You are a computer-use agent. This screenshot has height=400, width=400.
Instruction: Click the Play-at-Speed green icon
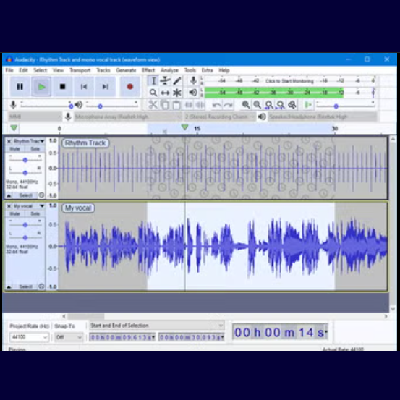tap(308, 105)
